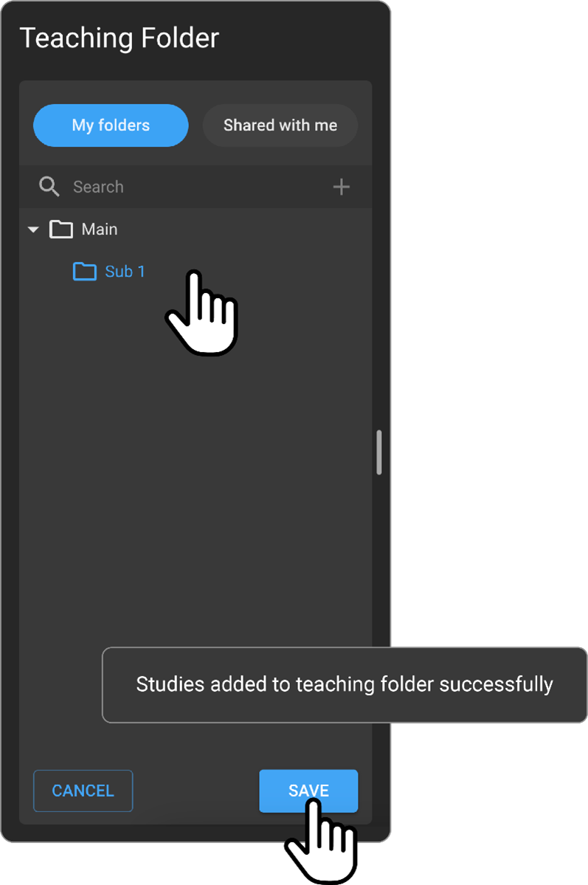Click the blue Sub 1 folder icon
This screenshot has width=588, height=885.
85,272
